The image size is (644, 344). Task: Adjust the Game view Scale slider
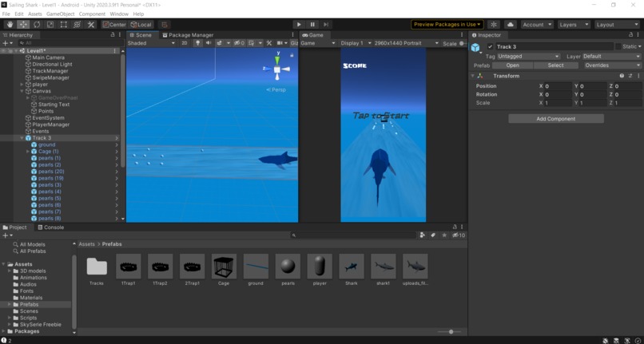click(463, 43)
